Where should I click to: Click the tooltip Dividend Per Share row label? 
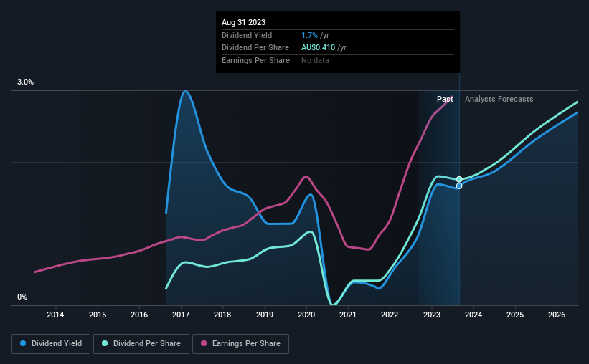click(x=255, y=48)
